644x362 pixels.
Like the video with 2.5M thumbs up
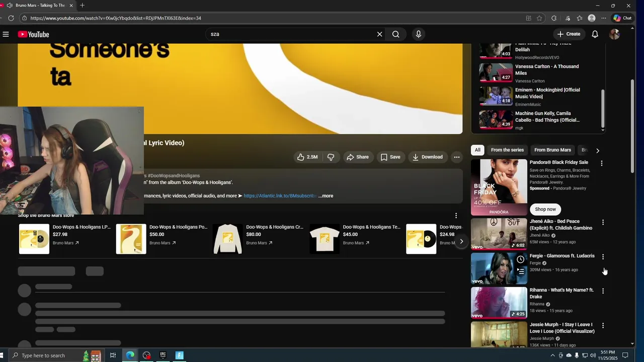click(307, 157)
